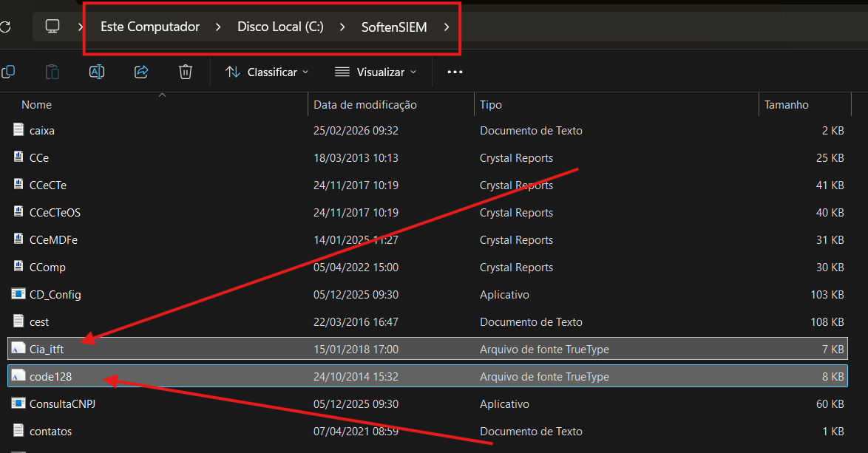Navigate to Disco Local (C:) breadcrumb
The image size is (868, 453).
point(280,27)
